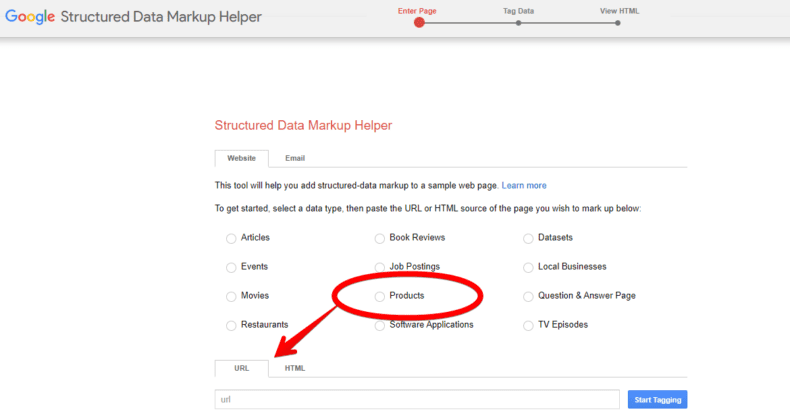Select the Local Businesses option
Image resolution: width=790 pixels, height=418 pixels.
(x=528, y=267)
